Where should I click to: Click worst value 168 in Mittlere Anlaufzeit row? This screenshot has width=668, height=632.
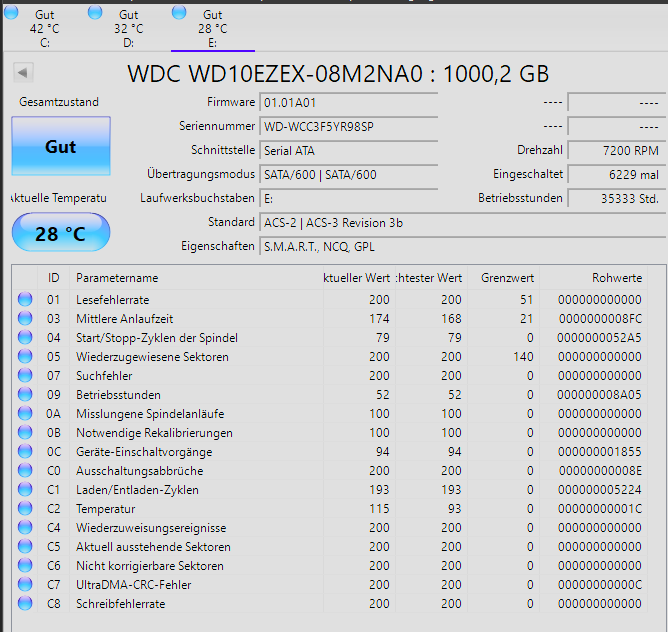[451, 319]
